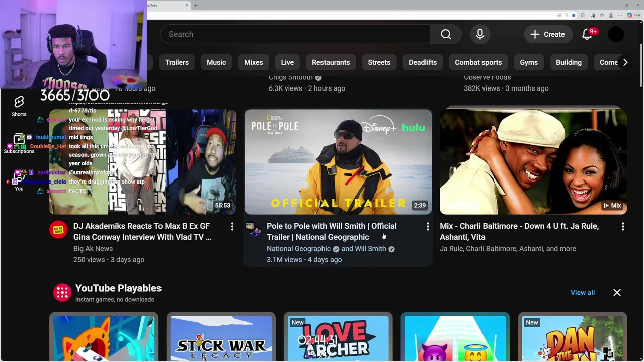This screenshot has height=362, width=644.
Task: Select the Combat sports chip
Action: pyautogui.click(x=478, y=62)
